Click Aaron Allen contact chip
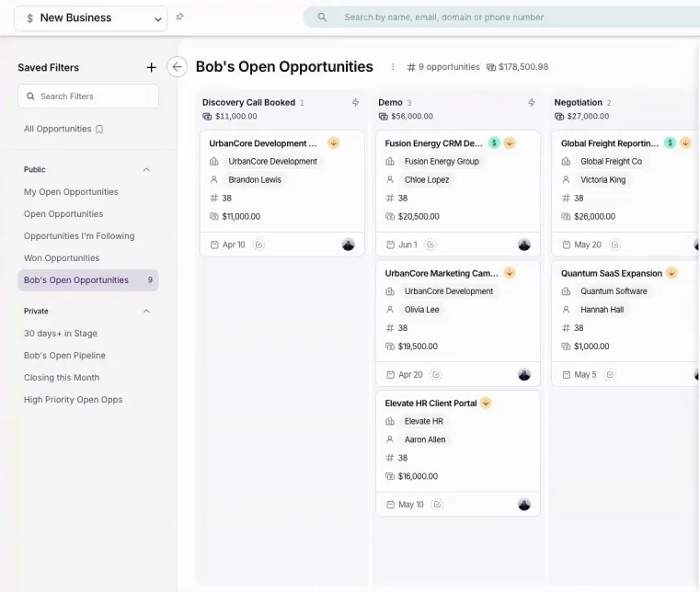Screen dimensions: 700x592 tap(425, 439)
